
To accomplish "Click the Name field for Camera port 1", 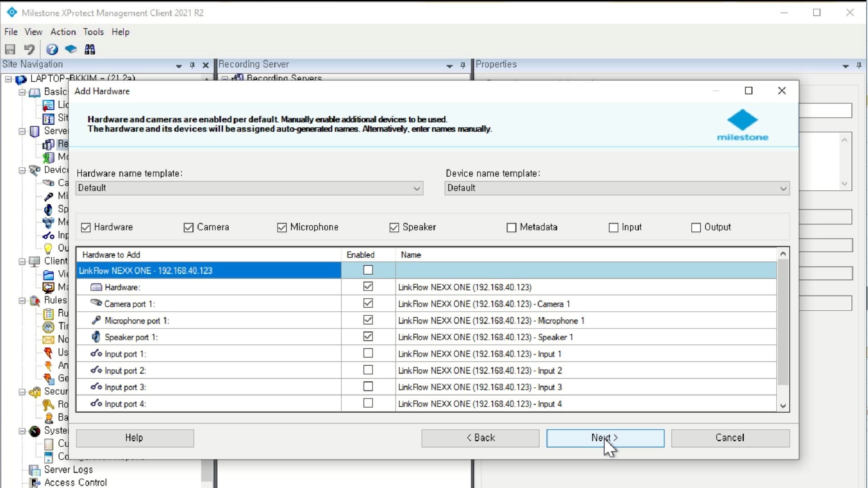I will (x=586, y=304).
